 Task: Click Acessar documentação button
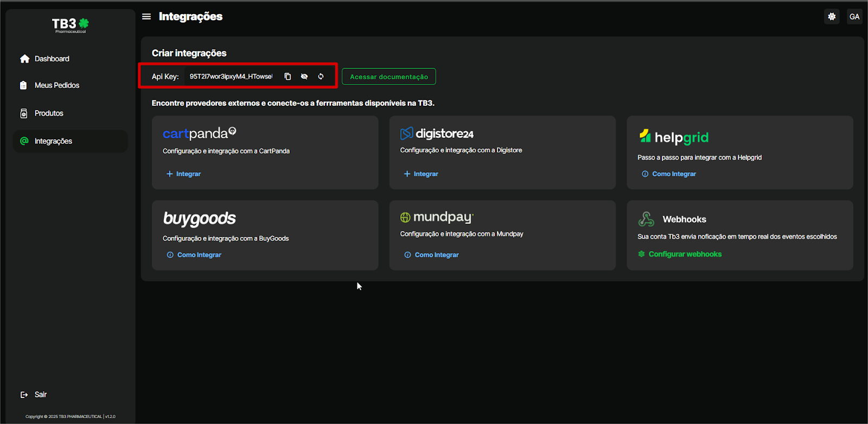point(388,76)
